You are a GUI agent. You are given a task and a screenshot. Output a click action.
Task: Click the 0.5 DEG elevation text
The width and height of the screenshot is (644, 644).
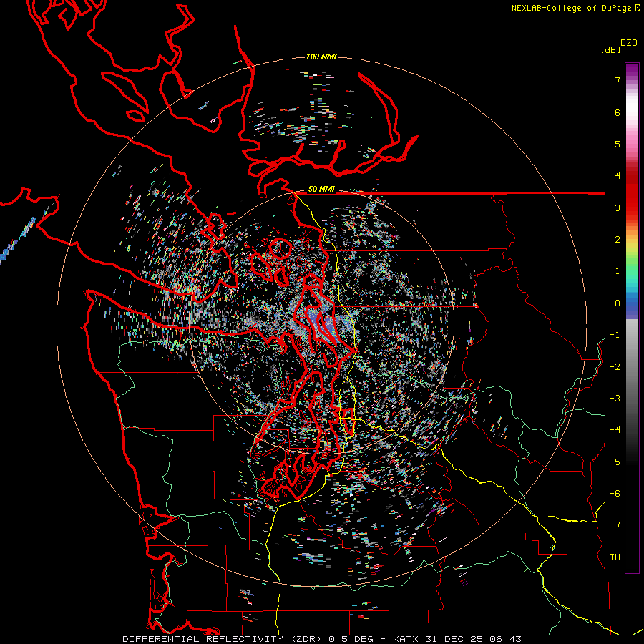pyautogui.click(x=351, y=639)
